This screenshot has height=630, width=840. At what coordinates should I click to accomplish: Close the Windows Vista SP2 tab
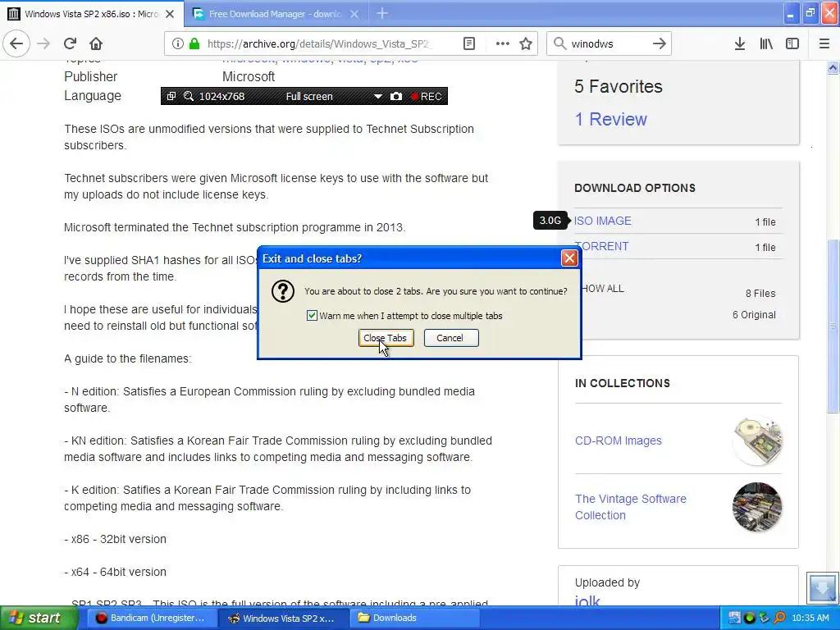(x=170, y=14)
